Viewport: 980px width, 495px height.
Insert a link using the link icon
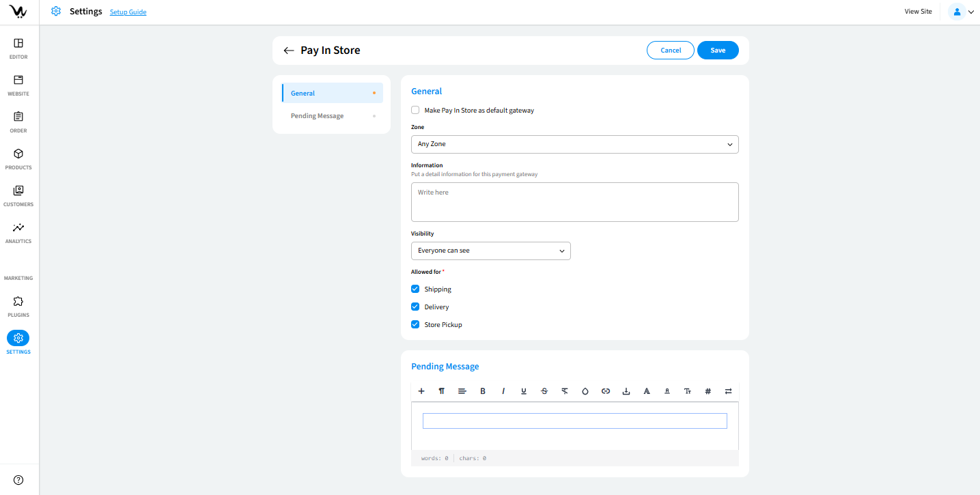[606, 391]
